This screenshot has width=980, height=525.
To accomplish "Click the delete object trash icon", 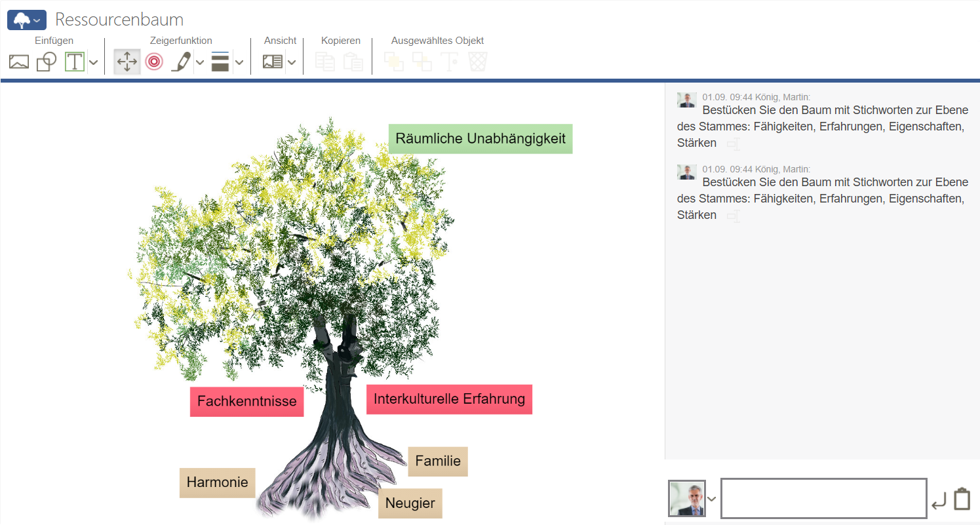I will [478, 62].
